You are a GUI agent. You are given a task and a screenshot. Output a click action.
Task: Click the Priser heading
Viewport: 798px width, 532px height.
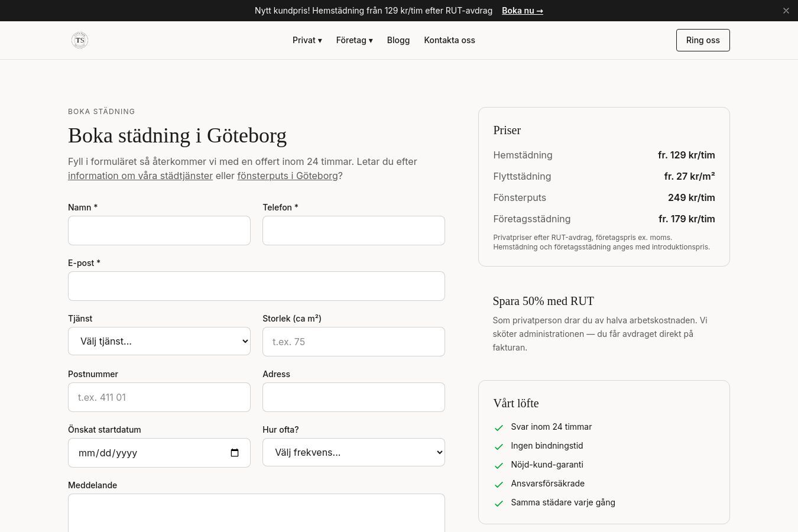tap(507, 130)
